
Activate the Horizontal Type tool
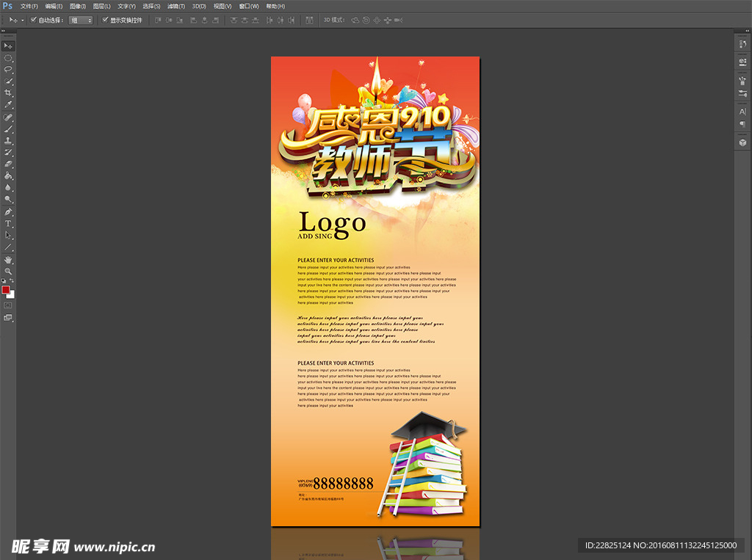coord(8,223)
